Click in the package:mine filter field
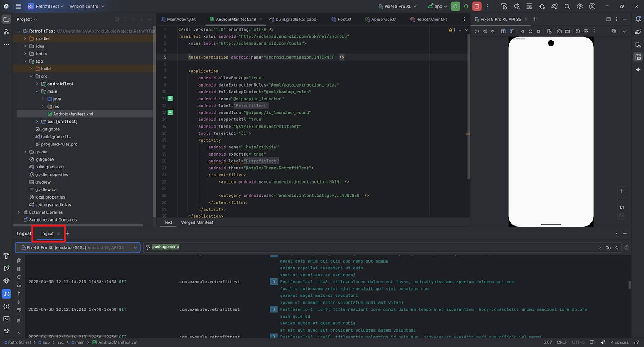The height and width of the screenshot is (347, 644). click(372, 247)
